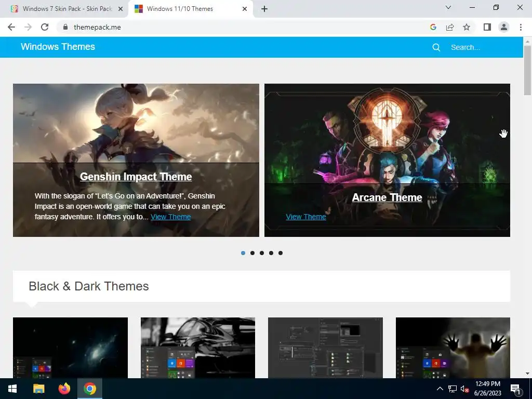The height and width of the screenshot is (399, 532).
Task: Bookmark this page with the star
Action: tap(467, 27)
